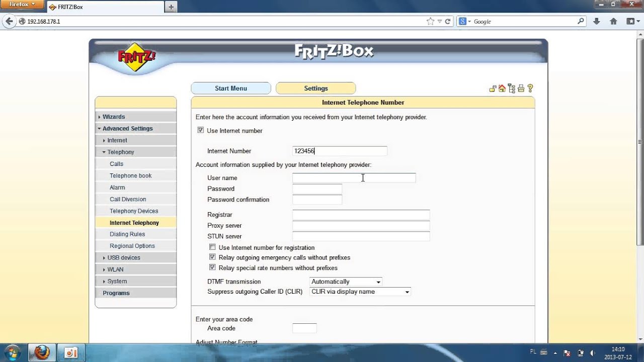The image size is (644, 362).
Task: Click the search magnifier icon
Action: point(581,22)
